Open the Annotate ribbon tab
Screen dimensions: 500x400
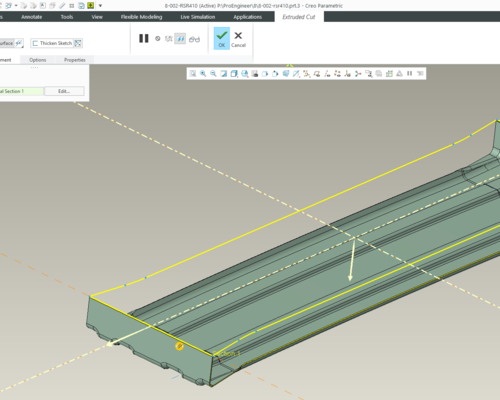point(32,17)
